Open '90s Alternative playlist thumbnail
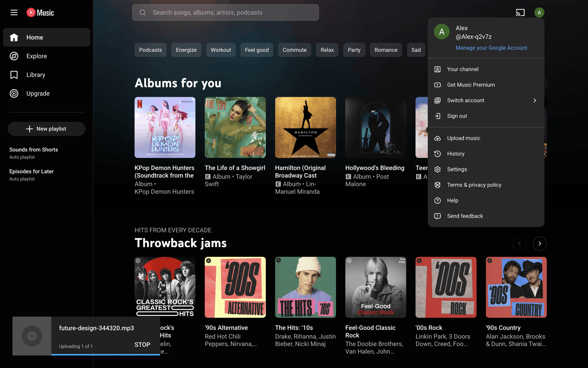The height and width of the screenshot is (368, 588). pyautogui.click(x=235, y=287)
